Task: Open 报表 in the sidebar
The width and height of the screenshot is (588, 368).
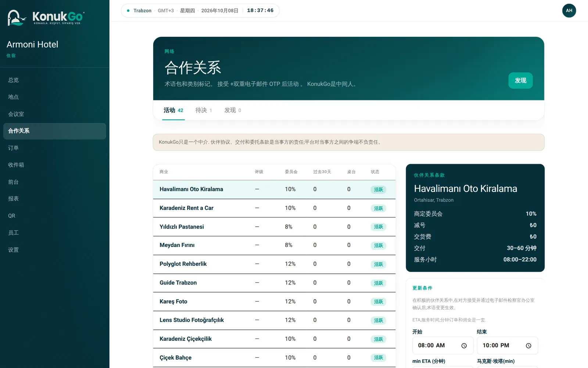Action: pos(54,199)
